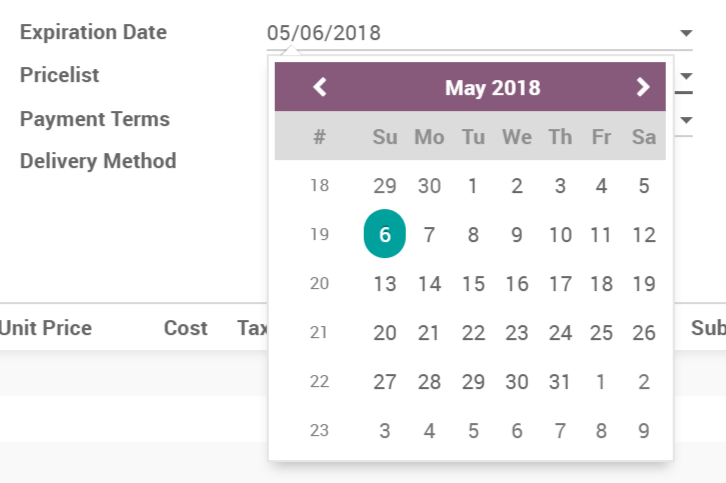
Task: Click the Unit Price column header
Action: point(45,328)
